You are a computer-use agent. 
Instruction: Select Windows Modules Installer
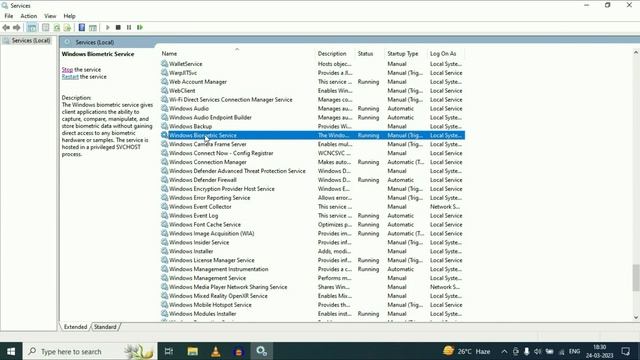pyautogui.click(x=312, y=314)
